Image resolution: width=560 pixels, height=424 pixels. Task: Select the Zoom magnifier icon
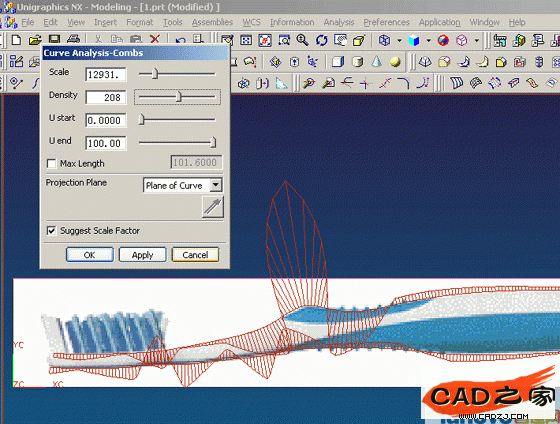(x=302, y=40)
